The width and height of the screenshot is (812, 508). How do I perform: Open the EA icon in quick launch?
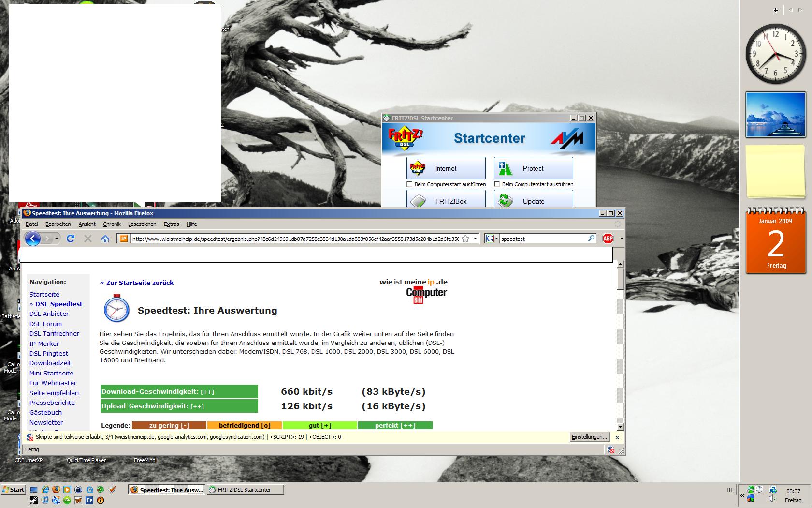(x=67, y=500)
